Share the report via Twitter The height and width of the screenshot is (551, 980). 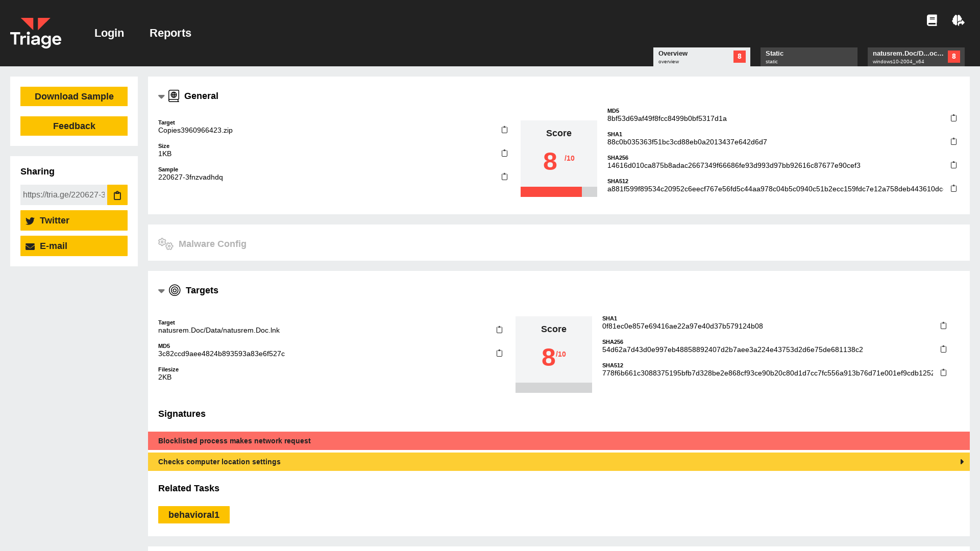73,220
